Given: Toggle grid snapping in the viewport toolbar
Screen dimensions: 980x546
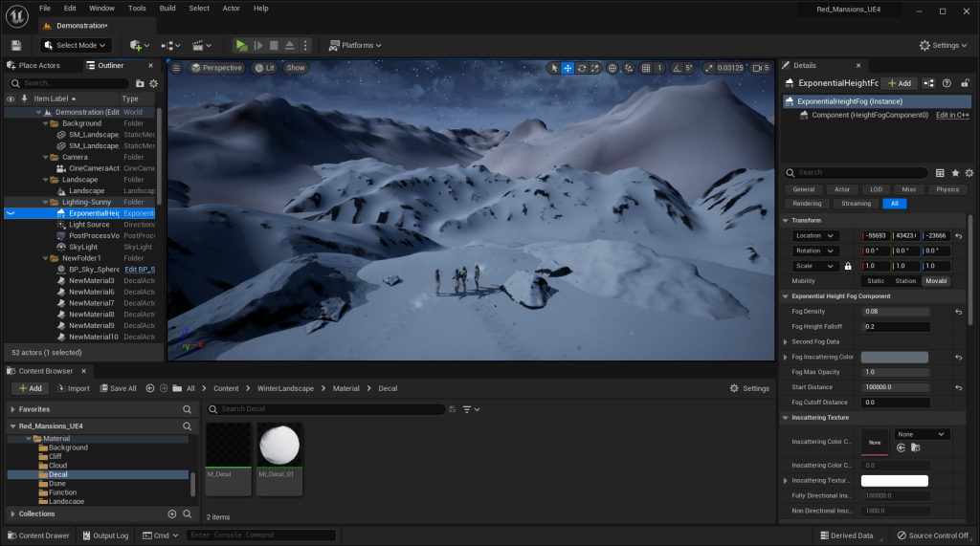Looking at the screenshot, I should [646, 68].
